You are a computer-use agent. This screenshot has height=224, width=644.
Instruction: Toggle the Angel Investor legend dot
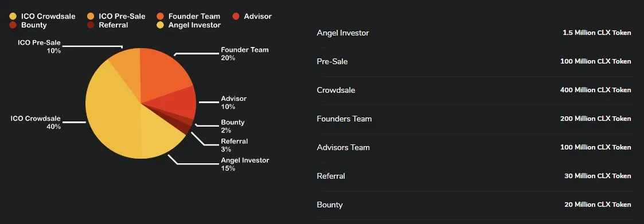pyautogui.click(x=160, y=25)
